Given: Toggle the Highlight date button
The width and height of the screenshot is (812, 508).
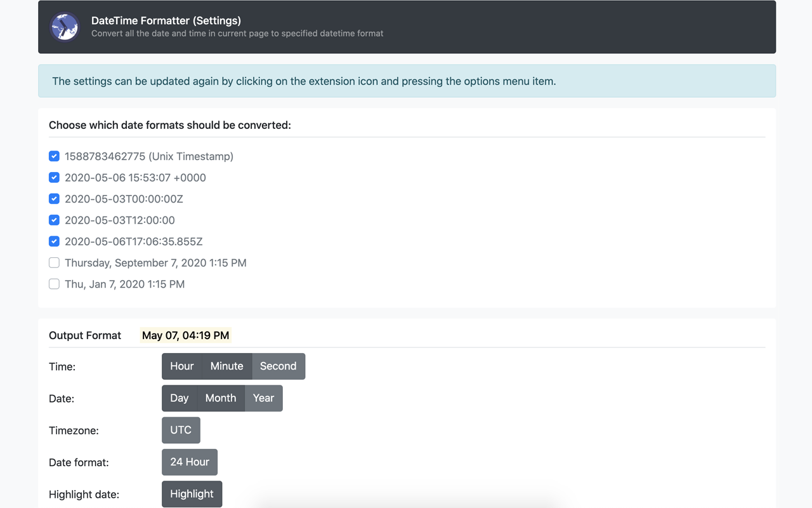Looking at the screenshot, I should pyautogui.click(x=192, y=494).
